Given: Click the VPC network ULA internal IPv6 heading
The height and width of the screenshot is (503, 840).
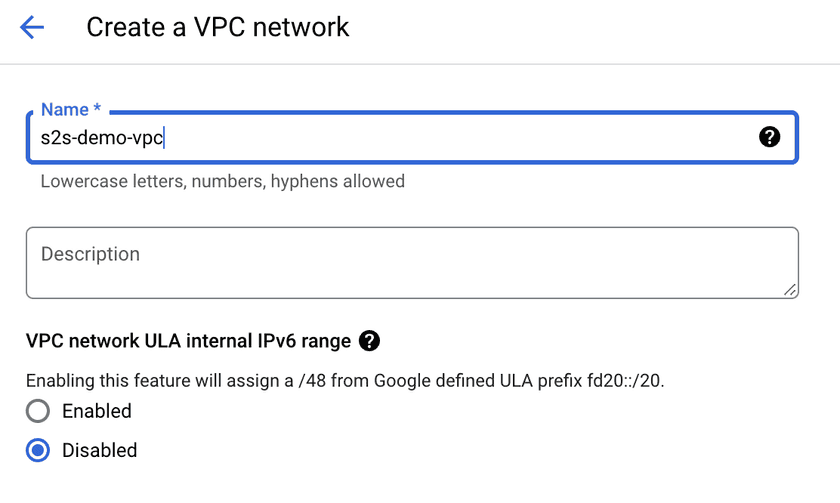Looking at the screenshot, I should click(x=188, y=341).
